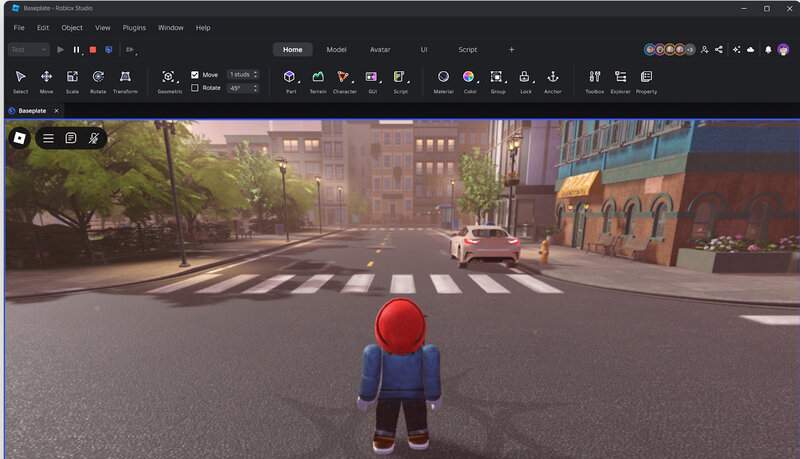Image resolution: width=800 pixels, height=459 pixels.
Task: Open the Plugins menu
Action: pos(134,28)
